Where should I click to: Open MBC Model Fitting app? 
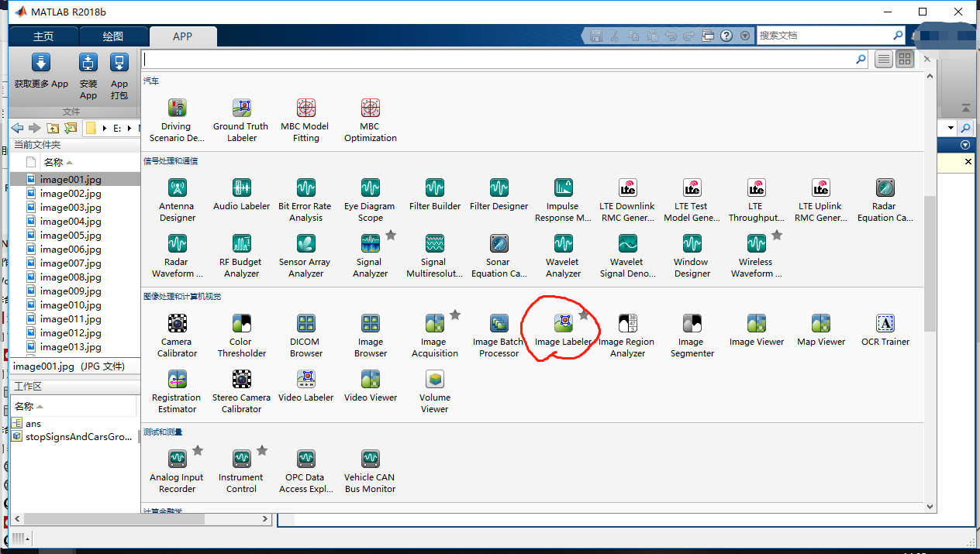tap(305, 119)
